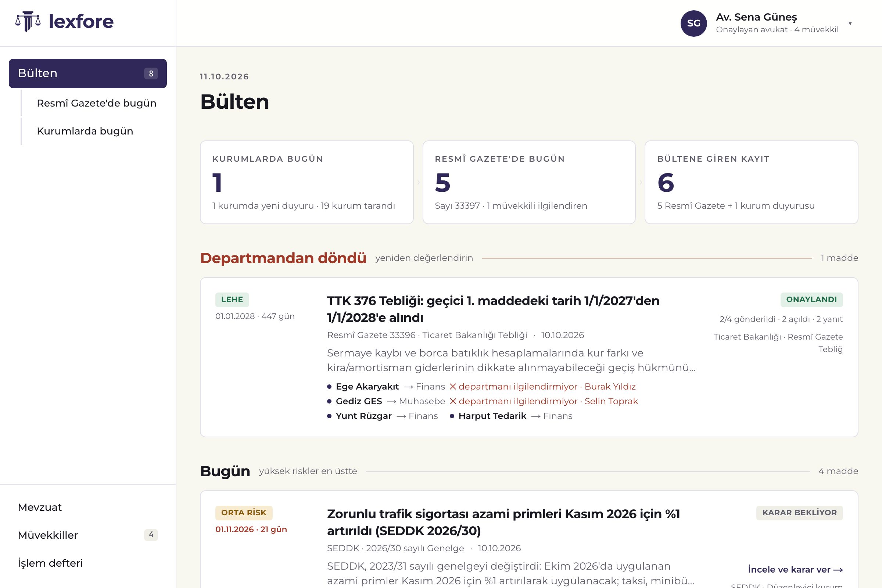
Task: Click the ONAYLANDI status badge
Action: tap(811, 300)
